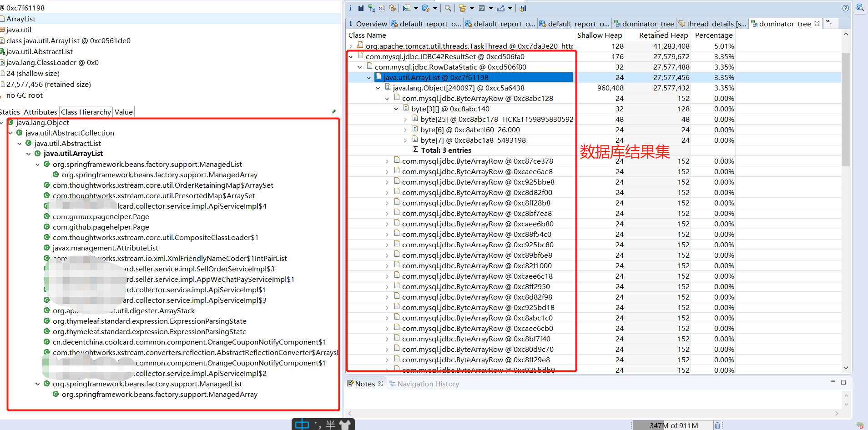868x430 pixels.
Task: Switch to the Overview tab
Action: [x=368, y=24]
